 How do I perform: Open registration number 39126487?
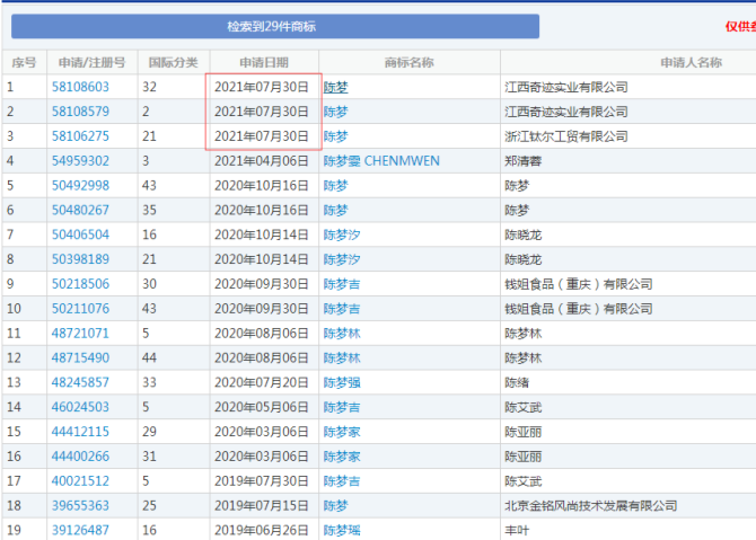click(x=80, y=530)
